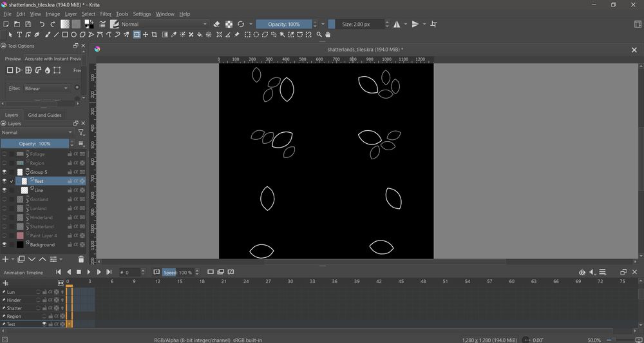Move the layer up arrow
The height and width of the screenshot is (343, 644).
(x=43, y=259)
